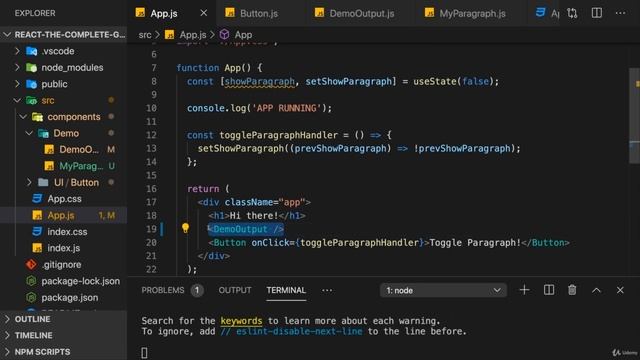This screenshot has height=360, width=640.
Task: Switch to the Button.js editor tab
Action: [258, 13]
